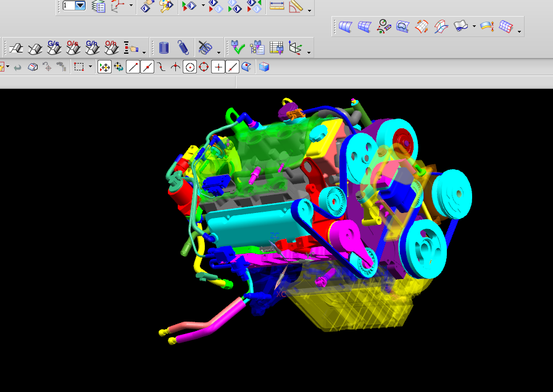Viewport: 553px width, 392px height.
Task: Click the red O/h section icon
Action: [111, 48]
